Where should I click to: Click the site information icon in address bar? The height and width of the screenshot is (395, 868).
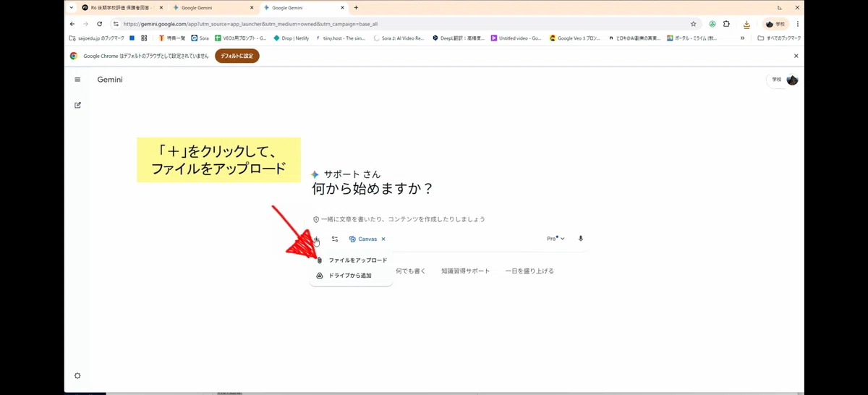(x=116, y=24)
